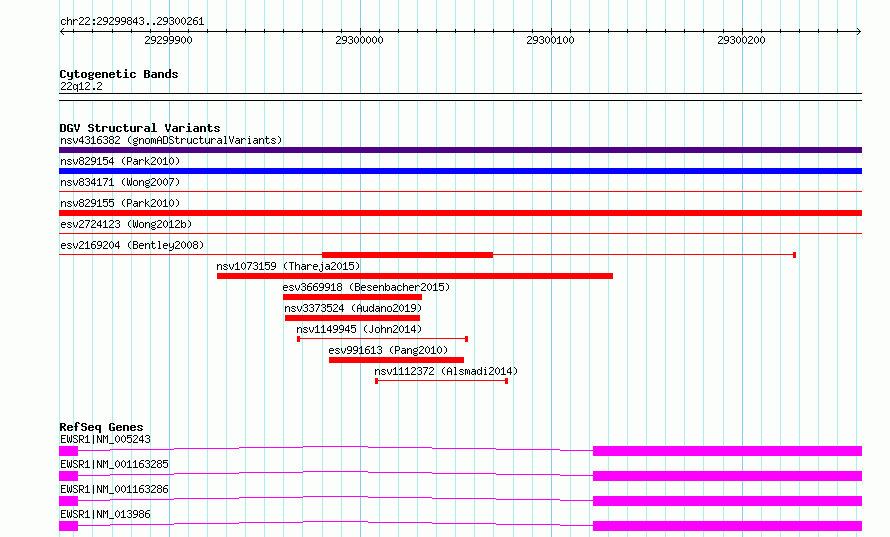Click the DGV Structural Variants track heading
890x537 pixels.
pyautogui.click(x=140, y=128)
